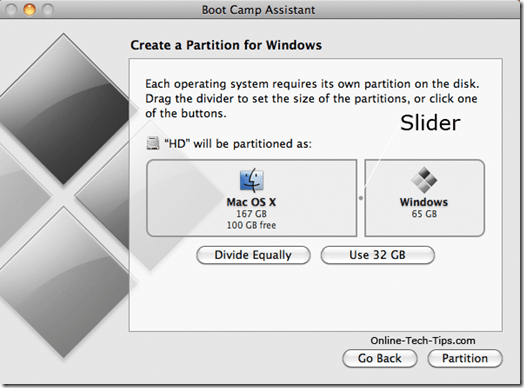The height and width of the screenshot is (388, 524).
Task: Select the Mac OS X partition box
Action: (252, 198)
